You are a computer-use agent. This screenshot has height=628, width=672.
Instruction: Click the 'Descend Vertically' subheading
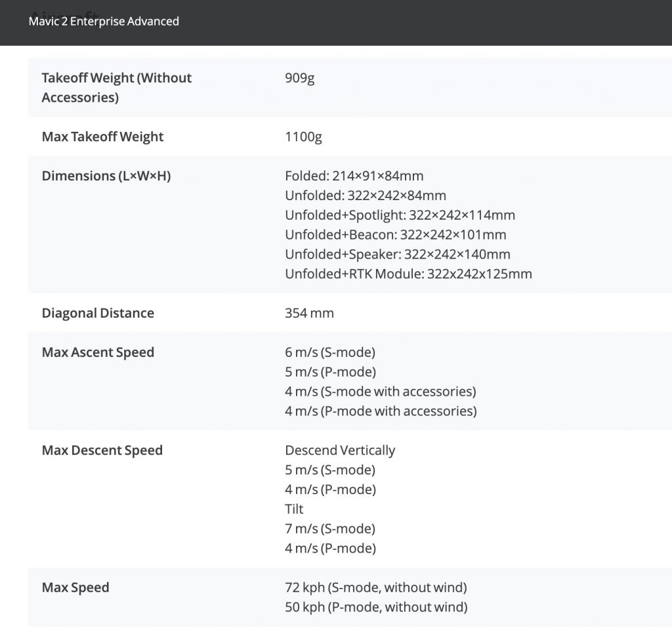click(340, 451)
